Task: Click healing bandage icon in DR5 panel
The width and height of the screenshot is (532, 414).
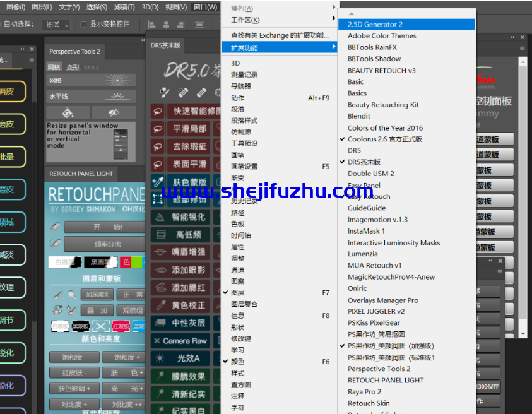Action: [x=183, y=92]
